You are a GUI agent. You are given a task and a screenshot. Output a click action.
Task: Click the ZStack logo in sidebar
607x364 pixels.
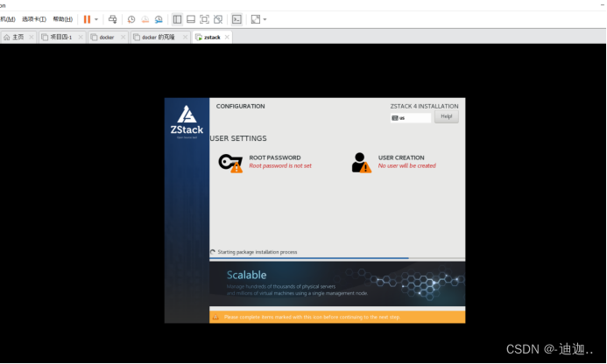(x=187, y=122)
